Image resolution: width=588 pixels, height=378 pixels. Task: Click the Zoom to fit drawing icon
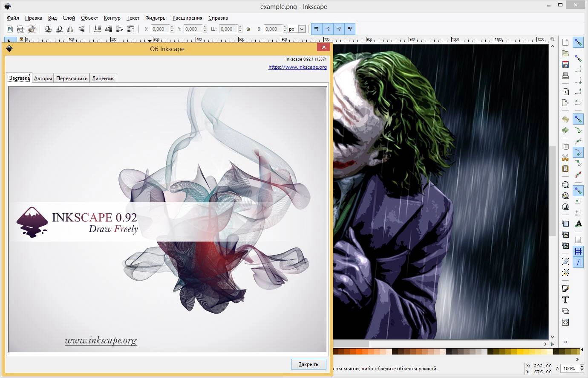(565, 196)
